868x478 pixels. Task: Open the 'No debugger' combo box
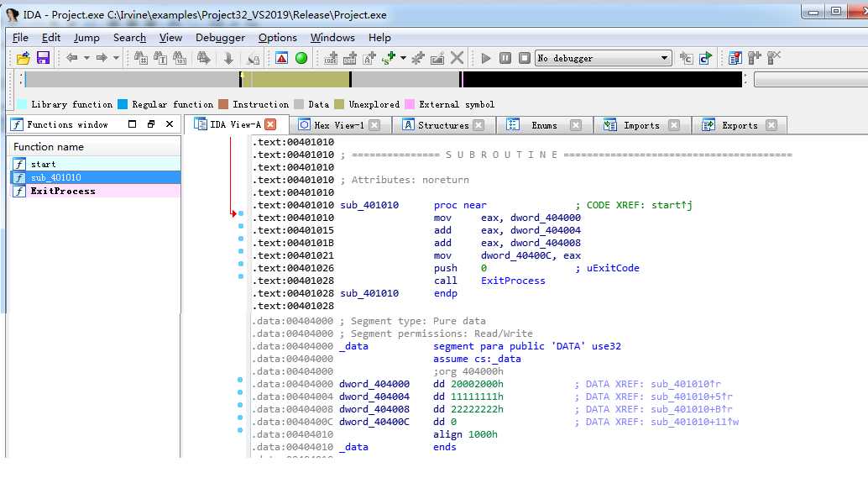(603, 58)
